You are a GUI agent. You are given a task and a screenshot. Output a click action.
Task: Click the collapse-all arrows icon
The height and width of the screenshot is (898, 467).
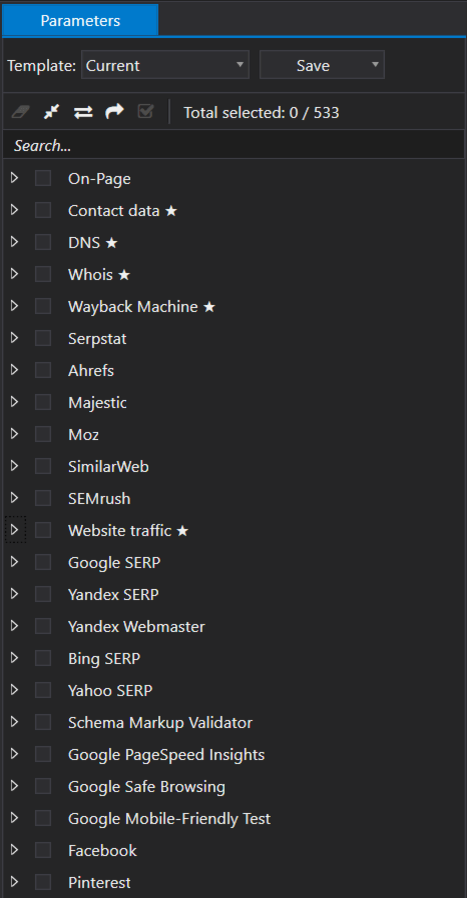[x=52, y=112]
